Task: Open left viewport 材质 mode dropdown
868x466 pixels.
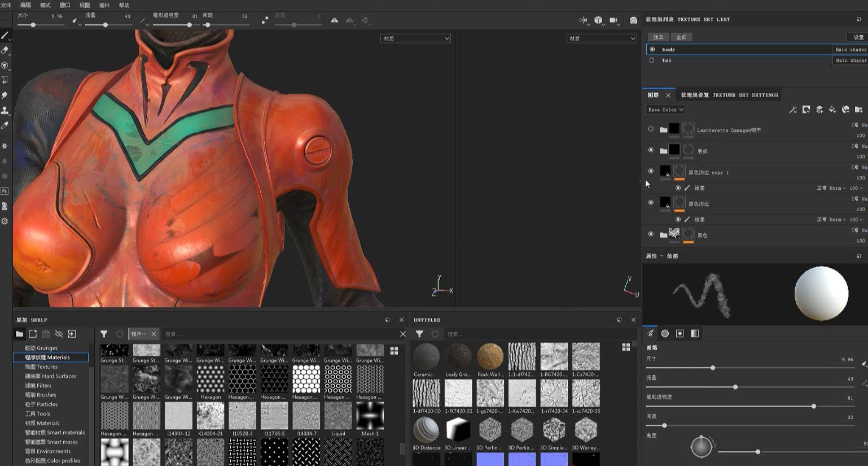Action: click(416, 38)
